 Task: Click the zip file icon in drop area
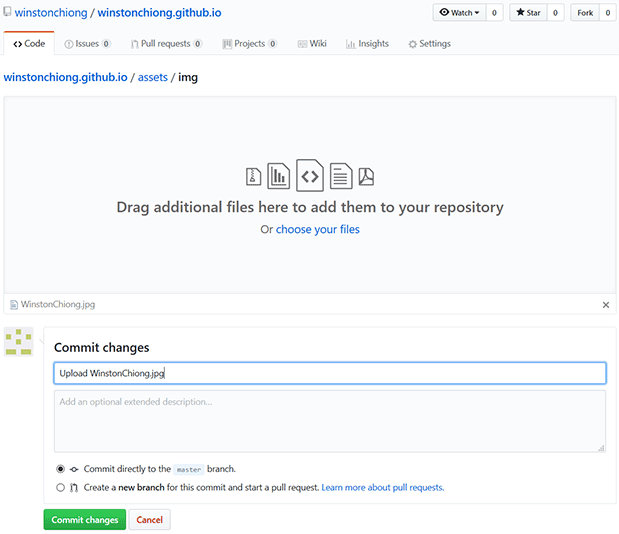click(x=253, y=176)
